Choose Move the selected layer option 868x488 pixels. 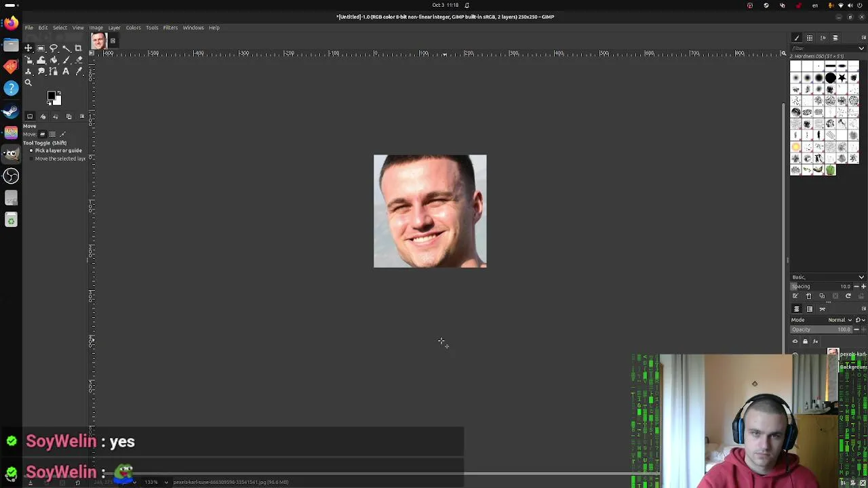pyautogui.click(x=58, y=159)
